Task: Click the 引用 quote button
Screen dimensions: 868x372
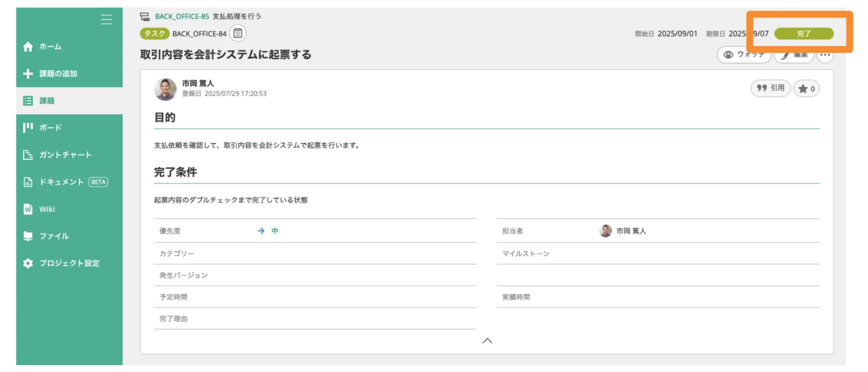Action: click(x=771, y=88)
